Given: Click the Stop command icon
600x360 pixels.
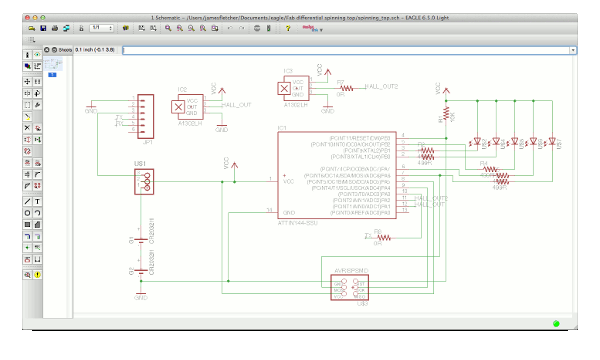Looking at the screenshot, I should click(257, 28).
